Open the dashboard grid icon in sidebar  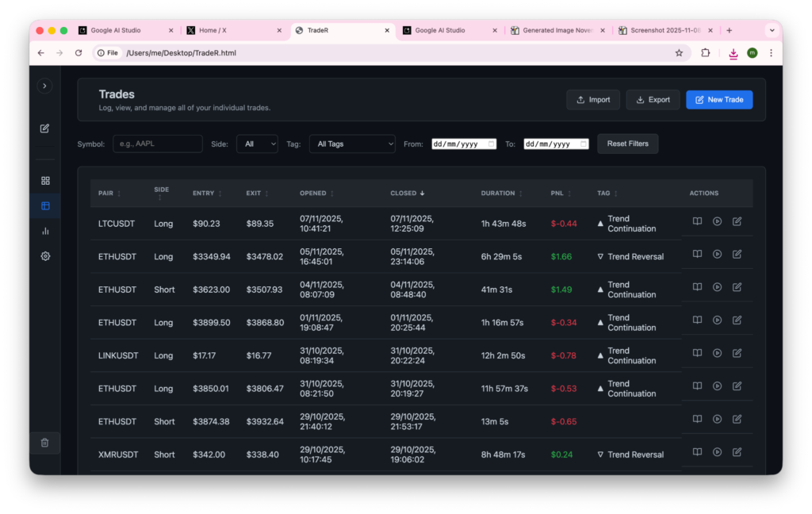45,181
